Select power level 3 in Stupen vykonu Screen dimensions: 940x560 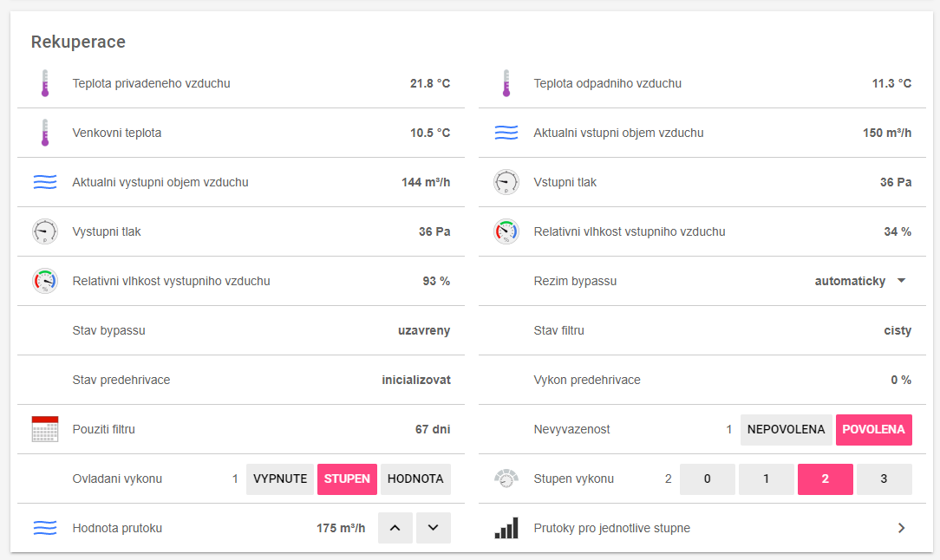pos(884,479)
